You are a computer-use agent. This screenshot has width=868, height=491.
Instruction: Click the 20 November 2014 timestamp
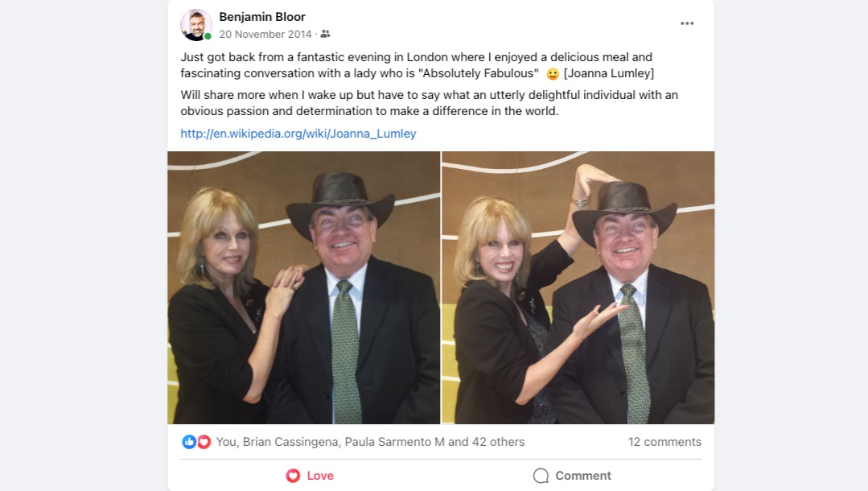(x=265, y=35)
